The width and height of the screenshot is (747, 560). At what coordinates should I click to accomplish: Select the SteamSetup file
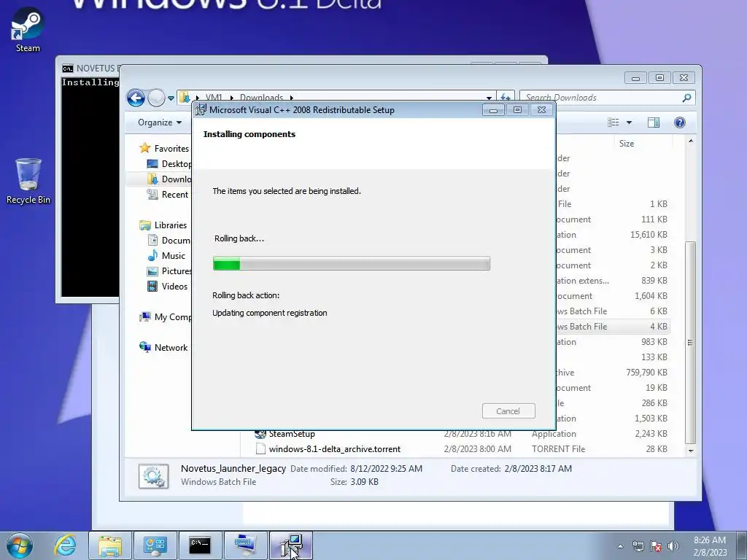point(292,434)
